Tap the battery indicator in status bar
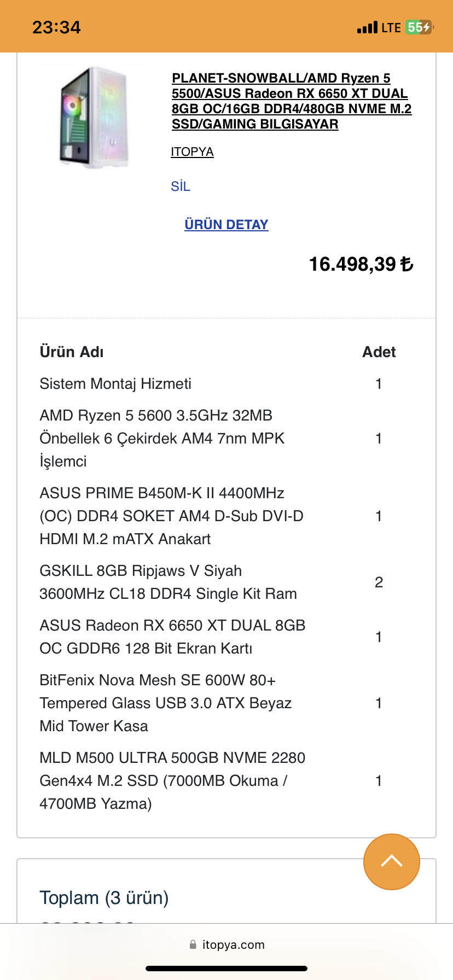The height and width of the screenshot is (980, 453). click(x=419, y=27)
